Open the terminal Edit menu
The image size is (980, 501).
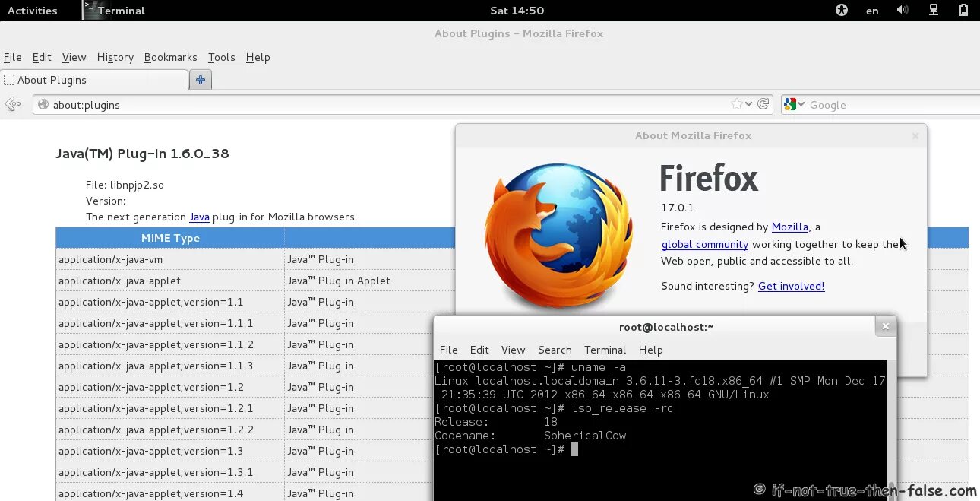point(479,350)
